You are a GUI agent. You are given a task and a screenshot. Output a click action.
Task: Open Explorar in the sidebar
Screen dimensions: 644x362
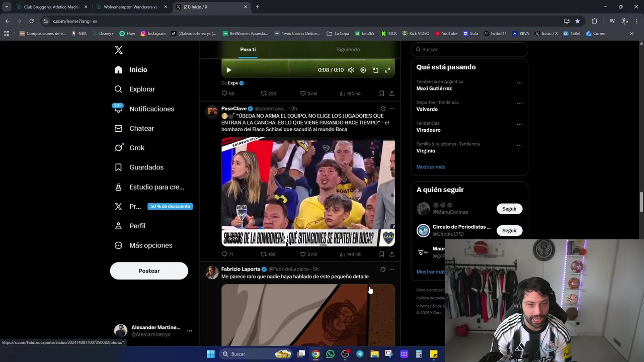[134, 89]
